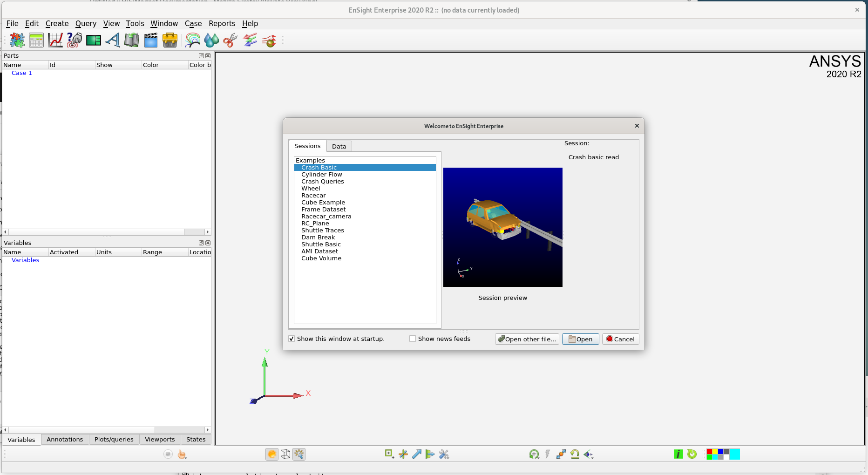Open the Viewports layout icon
The image size is (868, 475).
point(94,41)
